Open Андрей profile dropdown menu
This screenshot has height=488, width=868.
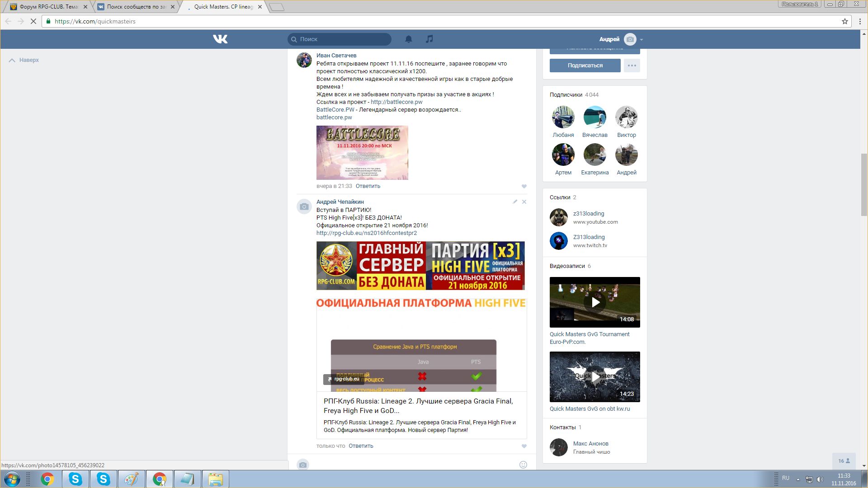point(621,39)
